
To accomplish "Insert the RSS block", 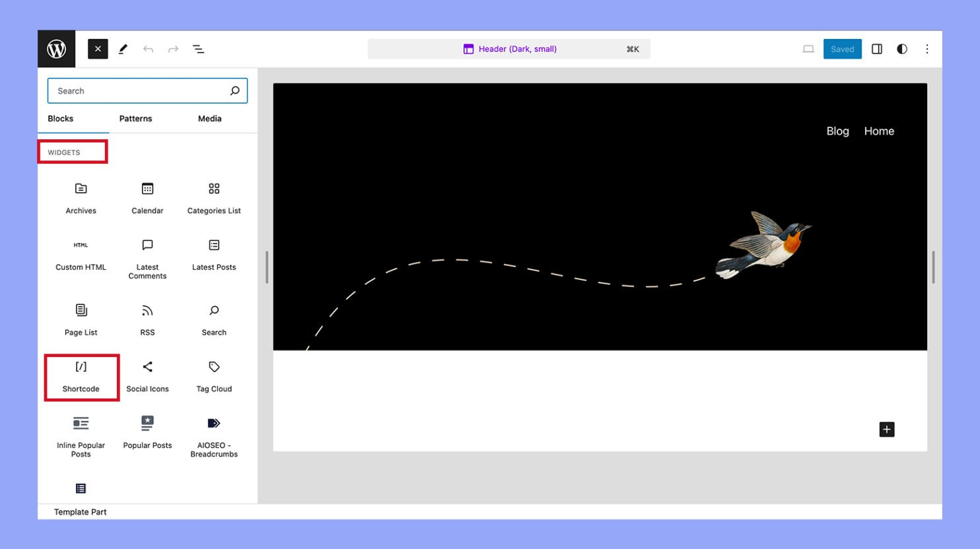I will [147, 320].
